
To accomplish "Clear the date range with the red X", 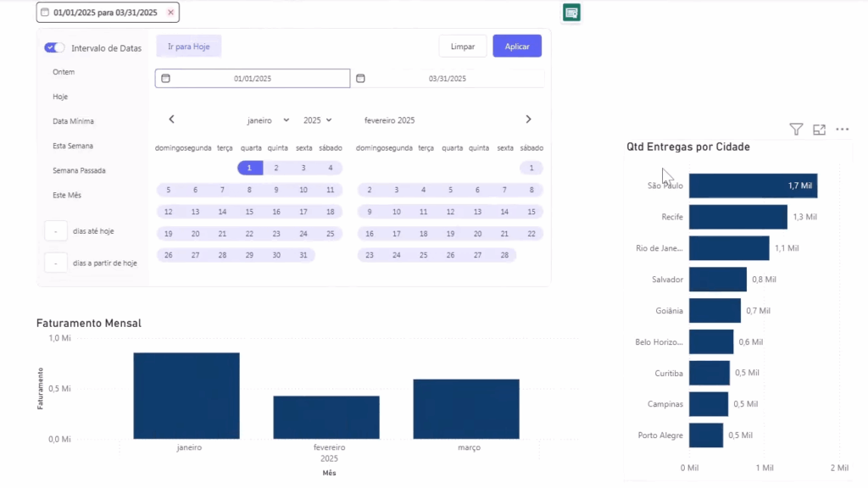I will tap(170, 12).
